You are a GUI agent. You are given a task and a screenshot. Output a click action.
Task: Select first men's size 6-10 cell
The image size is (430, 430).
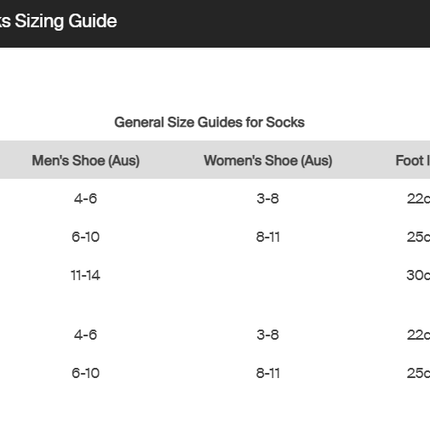[x=86, y=237]
